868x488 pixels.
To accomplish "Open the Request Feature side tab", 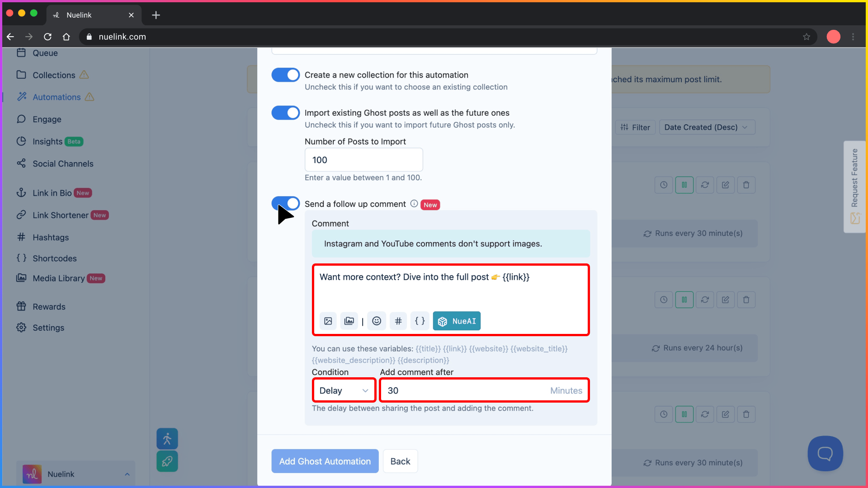I will click(x=854, y=187).
